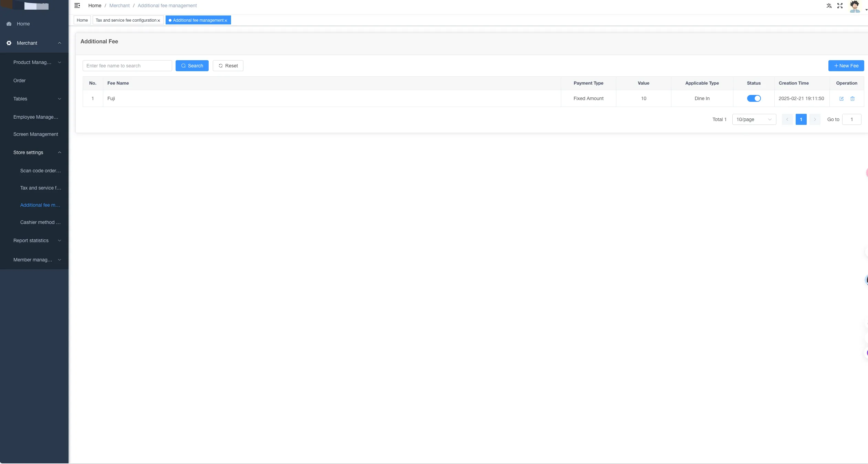Viewport: 868px width, 464px height.
Task: Close the Tax and service fee configuration tab
Action: 159,21
